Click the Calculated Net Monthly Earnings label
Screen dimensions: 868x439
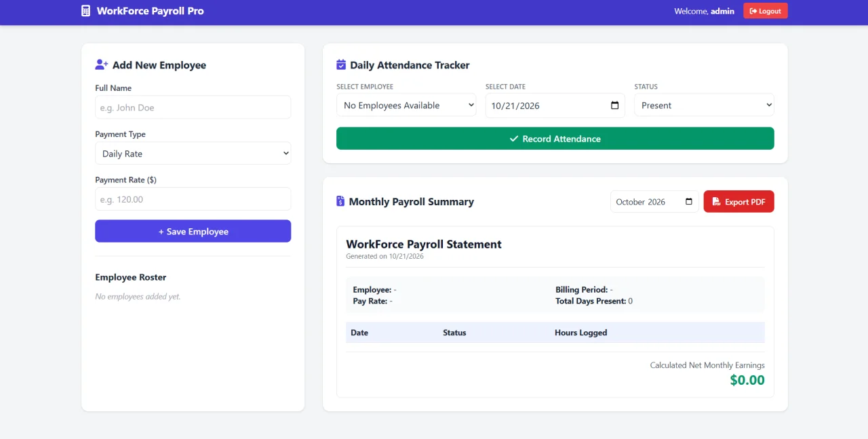click(x=707, y=365)
